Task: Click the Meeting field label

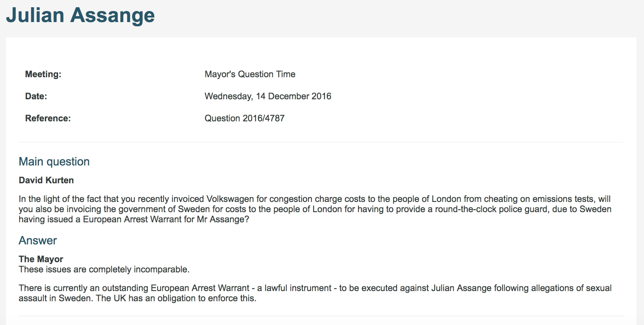Action: (x=43, y=74)
